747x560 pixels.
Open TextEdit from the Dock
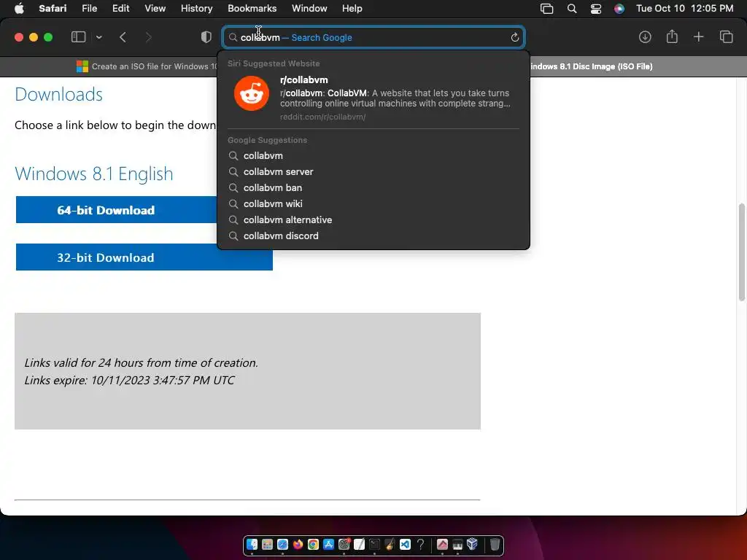[359, 544]
